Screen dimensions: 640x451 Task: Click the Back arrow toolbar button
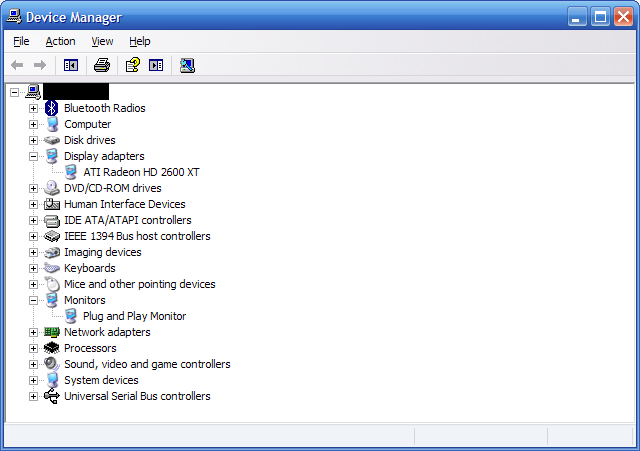17,65
